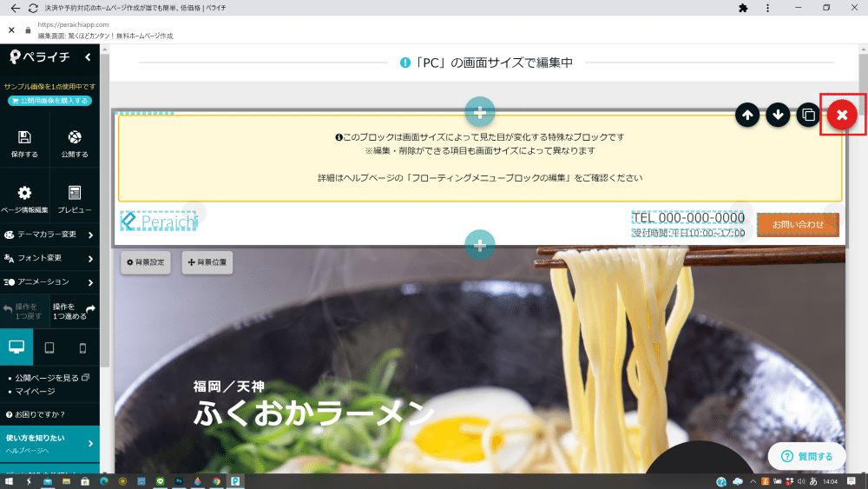Collapse the ペライチ sidebar with chevron
Viewport: 868px width, 489px height.
88,57
